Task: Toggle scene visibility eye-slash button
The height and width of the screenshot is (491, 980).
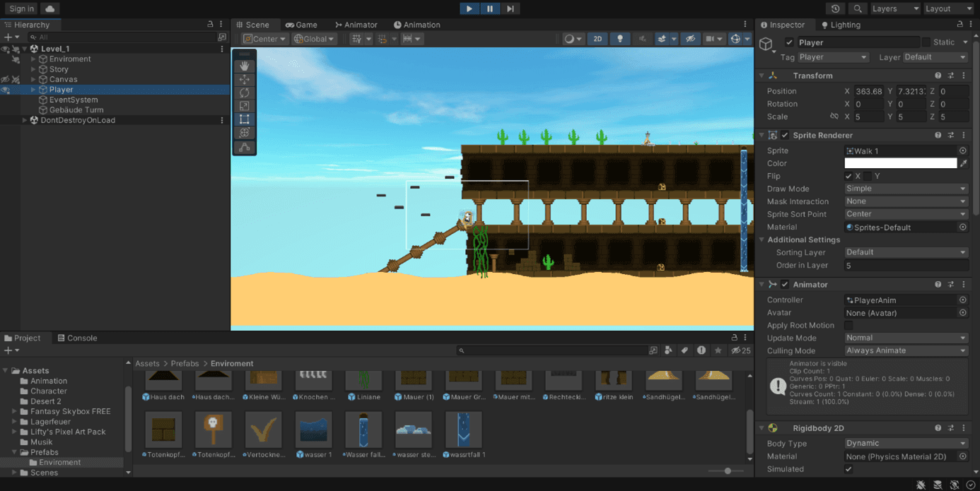Action: point(691,39)
